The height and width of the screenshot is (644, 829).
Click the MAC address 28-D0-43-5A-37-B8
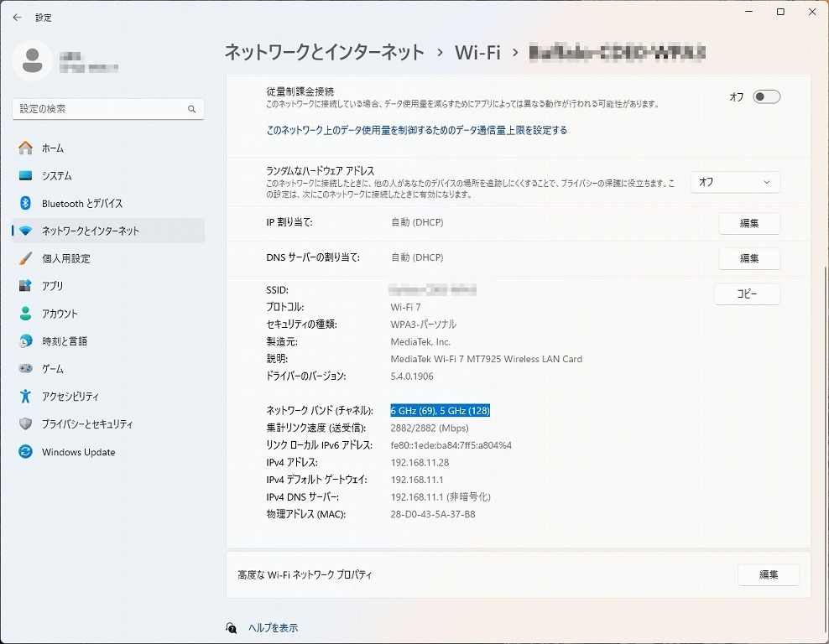click(433, 514)
